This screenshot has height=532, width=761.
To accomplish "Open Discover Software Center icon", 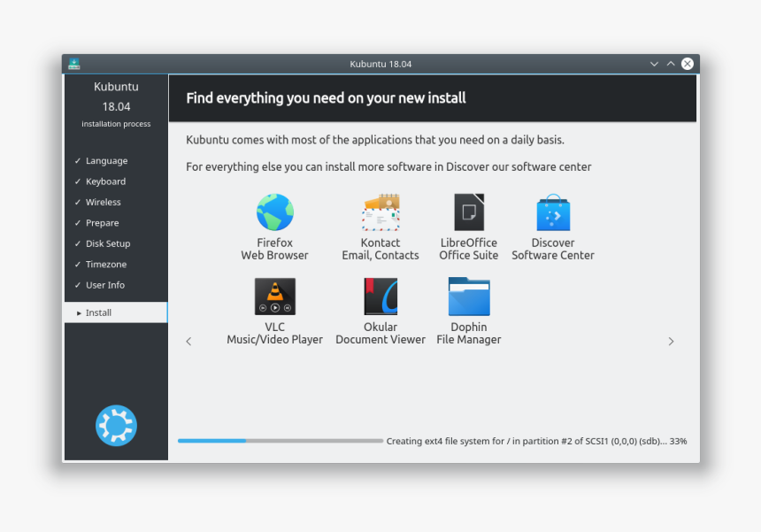I will click(552, 212).
